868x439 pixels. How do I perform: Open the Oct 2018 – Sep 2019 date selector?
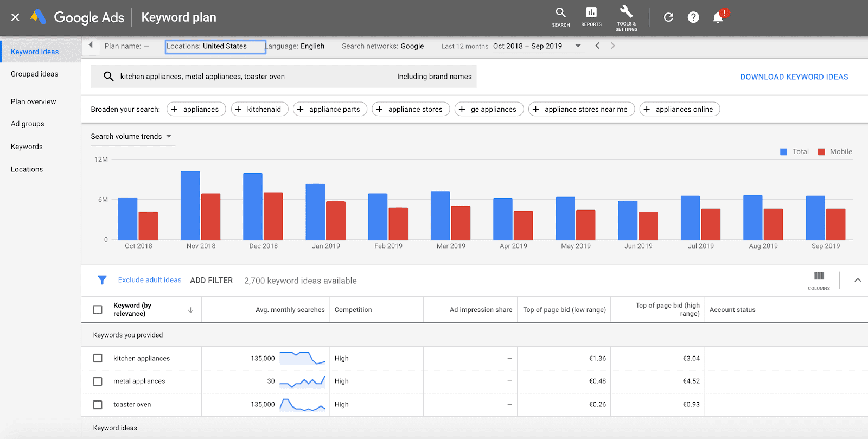click(527, 46)
